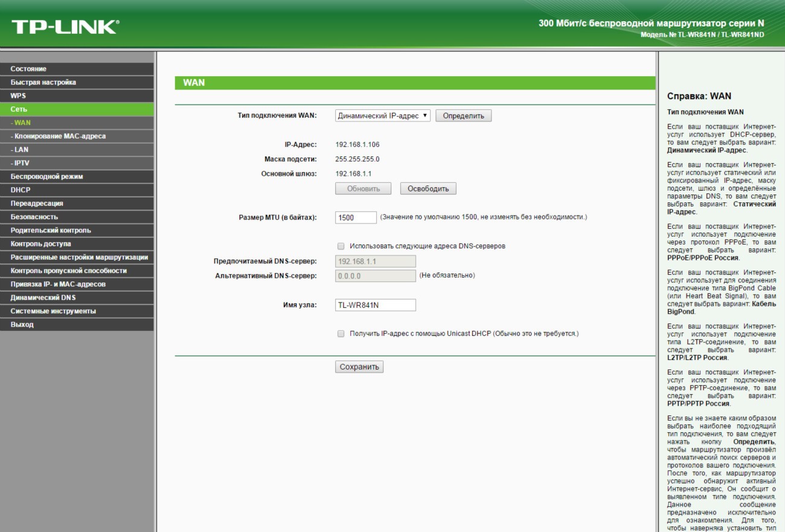Screen dimensions: 785x532
Task: Select LAN submenu item
Action: click(x=21, y=150)
